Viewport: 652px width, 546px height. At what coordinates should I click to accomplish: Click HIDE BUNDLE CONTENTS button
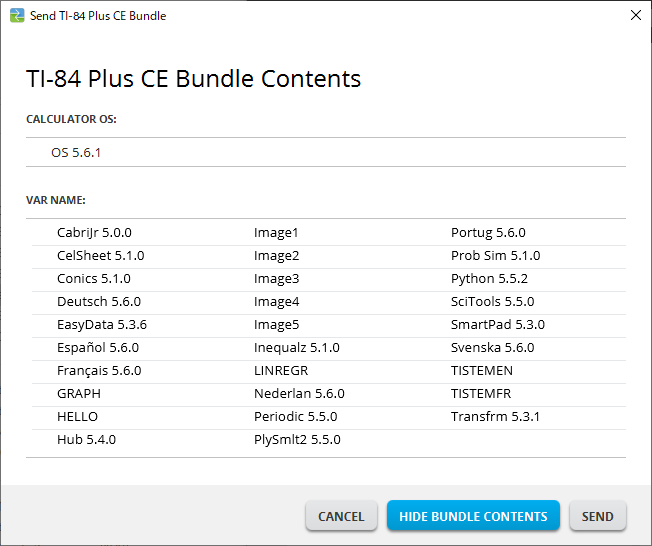(x=473, y=516)
